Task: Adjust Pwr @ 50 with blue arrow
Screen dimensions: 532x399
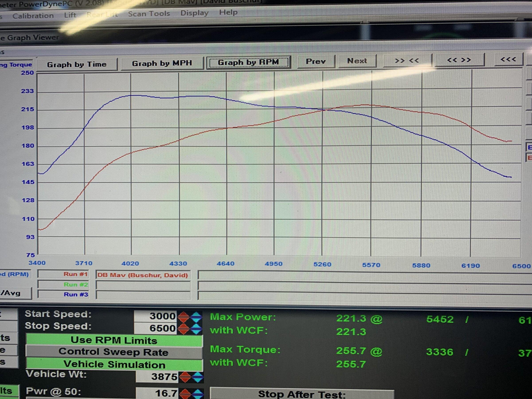Action: (x=198, y=394)
